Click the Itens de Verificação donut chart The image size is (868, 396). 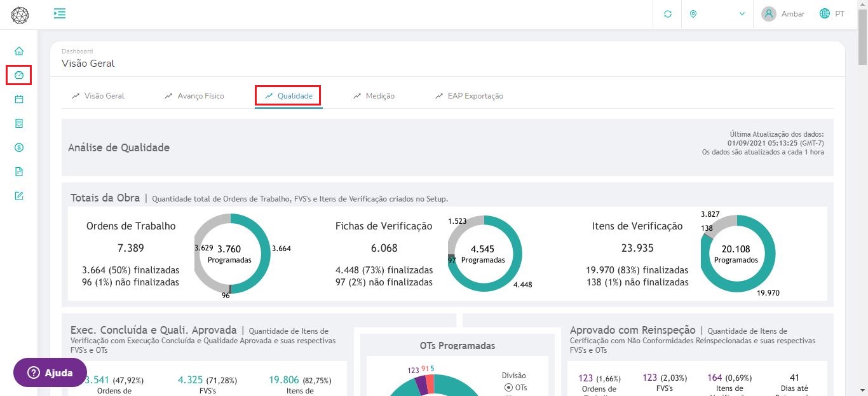[x=738, y=254]
